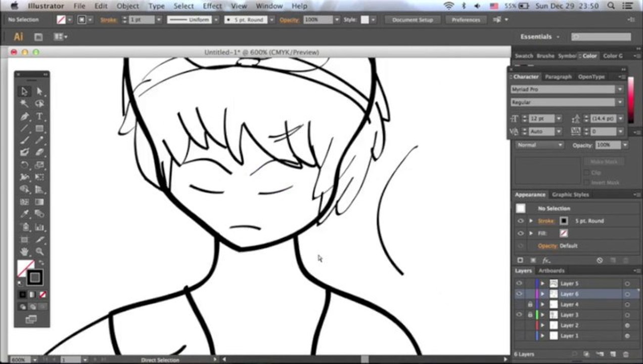Viewport: 643px width, 364px height.
Task: Click Preferences button in control bar
Action: (x=466, y=20)
